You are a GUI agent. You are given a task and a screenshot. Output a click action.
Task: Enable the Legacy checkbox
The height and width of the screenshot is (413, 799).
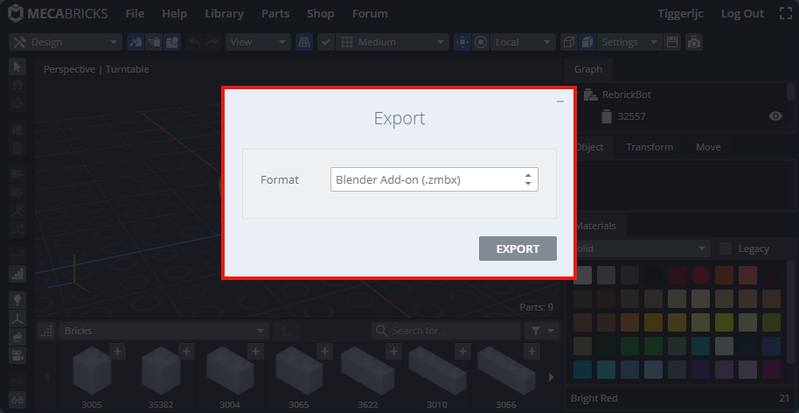click(726, 248)
